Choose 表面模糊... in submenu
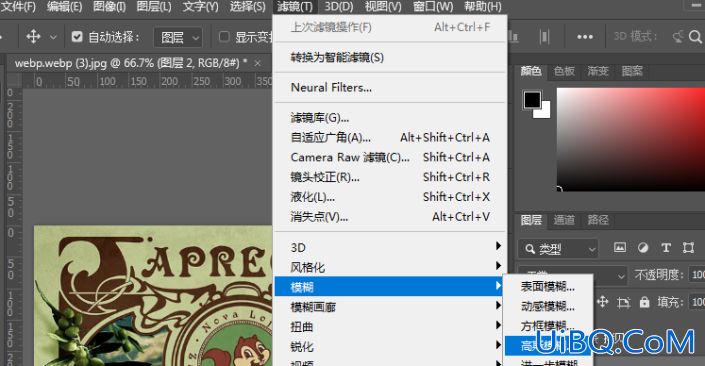This screenshot has height=366, width=705. point(548,286)
